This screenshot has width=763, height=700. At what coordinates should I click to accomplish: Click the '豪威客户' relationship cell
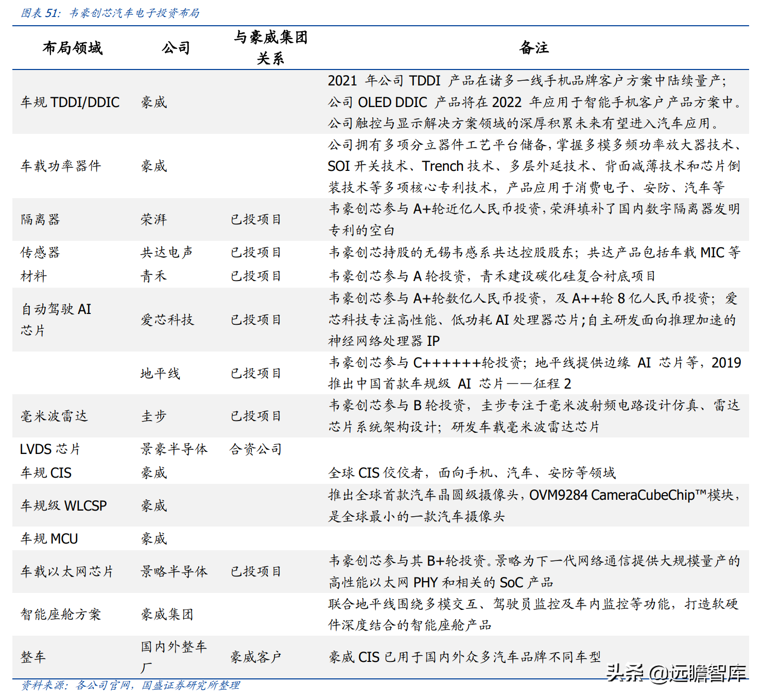coord(256,657)
